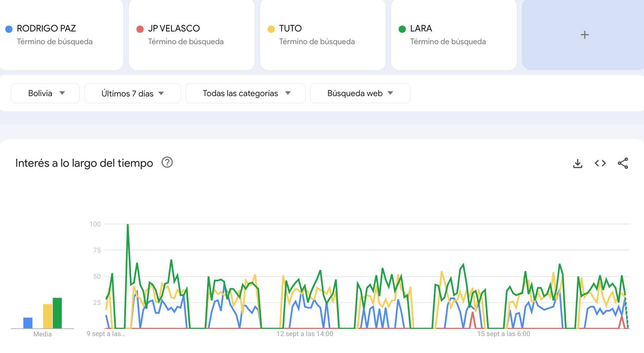
Task: Edit the LARA search term
Action: [x=454, y=35]
